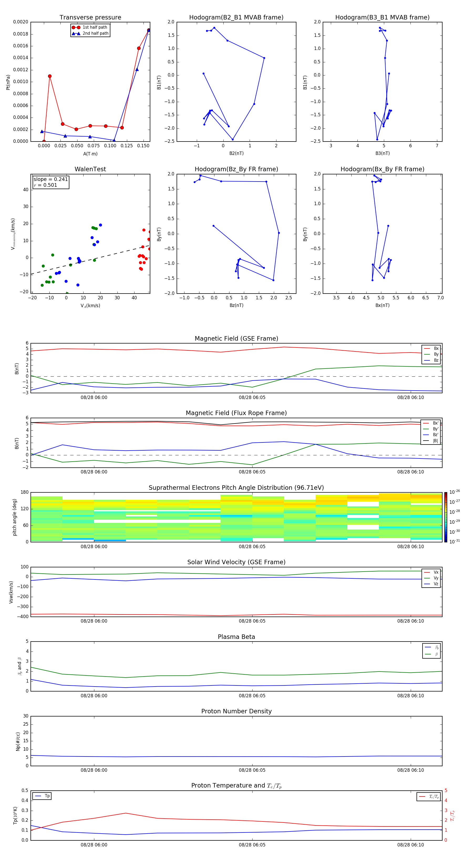
Task: Click '08/28 06:05' tick under GSE magnetic field
Action: coord(252,398)
